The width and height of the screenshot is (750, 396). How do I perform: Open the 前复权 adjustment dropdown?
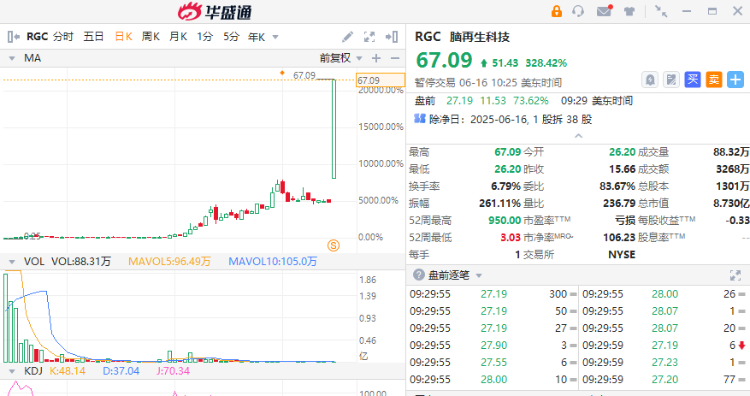pyautogui.click(x=341, y=58)
